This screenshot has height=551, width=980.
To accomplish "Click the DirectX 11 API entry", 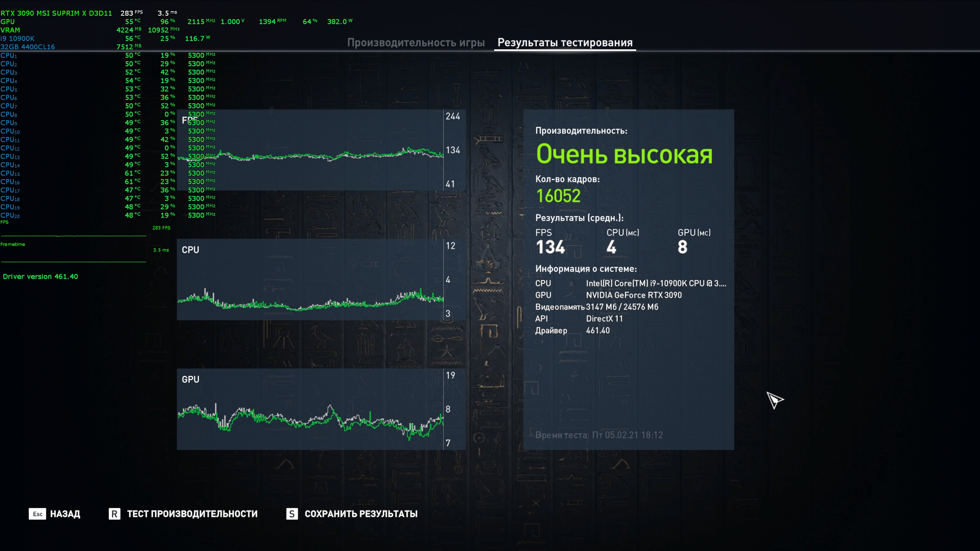I will point(604,319).
